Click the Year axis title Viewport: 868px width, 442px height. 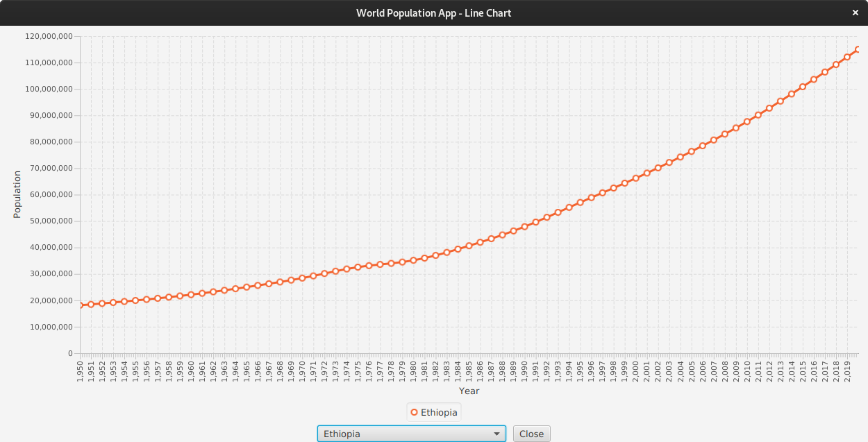(469, 391)
